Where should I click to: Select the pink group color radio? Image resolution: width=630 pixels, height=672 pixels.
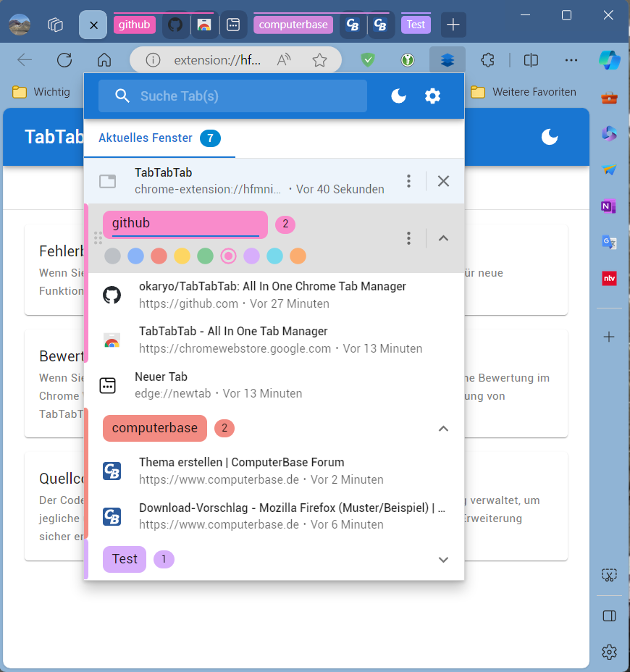tap(228, 256)
